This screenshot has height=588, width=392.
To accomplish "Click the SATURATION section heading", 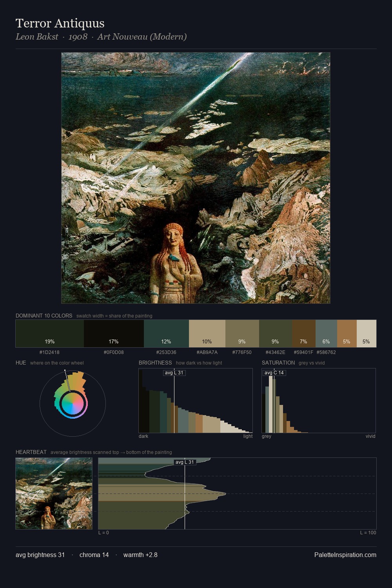I will [278, 363].
